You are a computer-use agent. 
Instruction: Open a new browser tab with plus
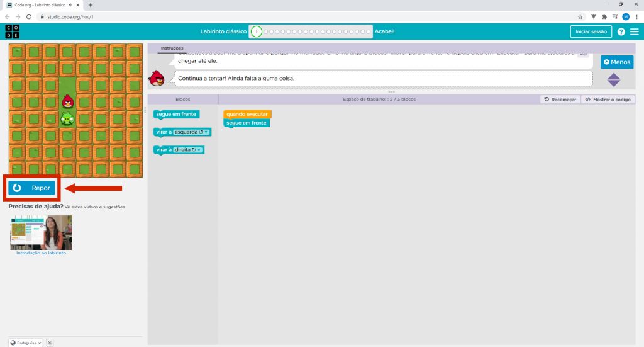tap(91, 5)
